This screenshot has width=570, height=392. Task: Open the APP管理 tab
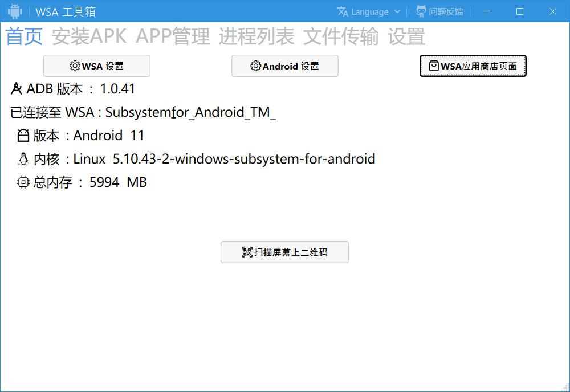point(173,36)
